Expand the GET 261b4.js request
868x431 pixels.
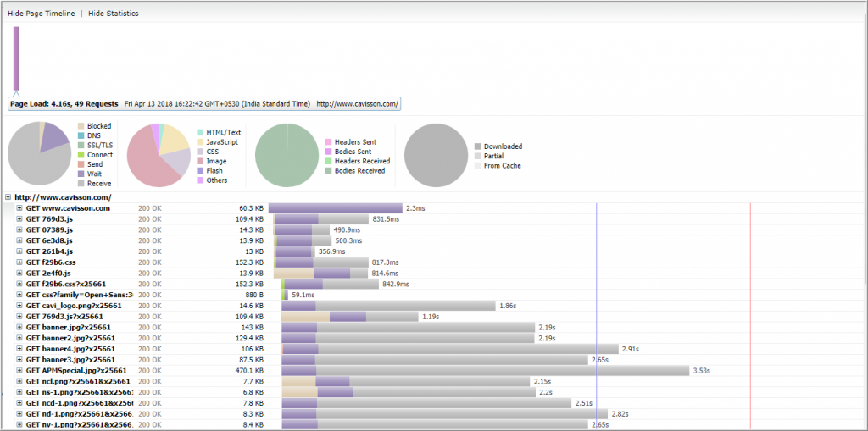coord(19,251)
